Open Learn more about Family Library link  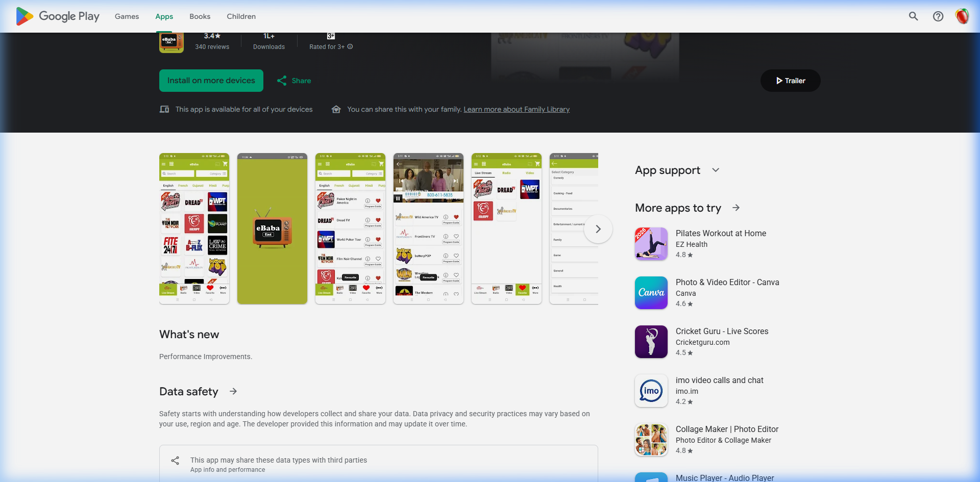pyautogui.click(x=516, y=109)
